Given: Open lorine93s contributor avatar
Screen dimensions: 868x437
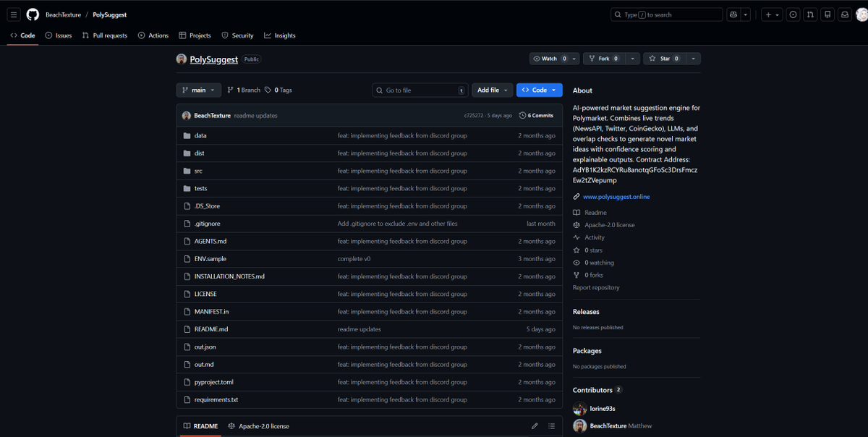Looking at the screenshot, I should [x=579, y=409].
